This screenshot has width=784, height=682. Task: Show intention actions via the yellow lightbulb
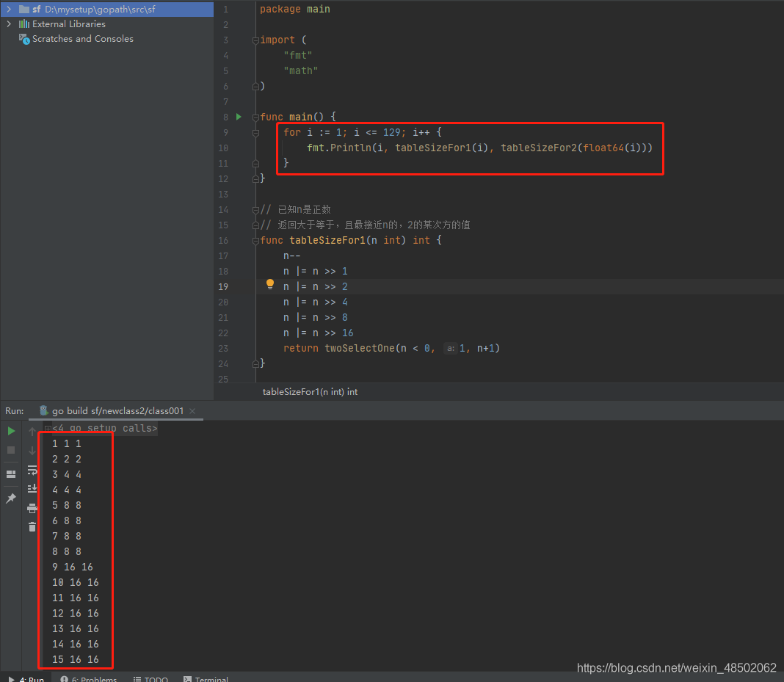(x=270, y=285)
